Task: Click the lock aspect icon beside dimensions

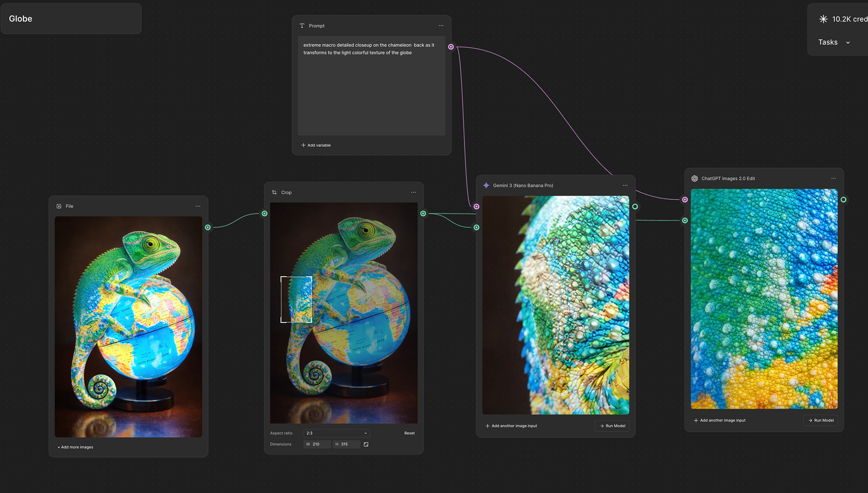Action: pyautogui.click(x=366, y=444)
